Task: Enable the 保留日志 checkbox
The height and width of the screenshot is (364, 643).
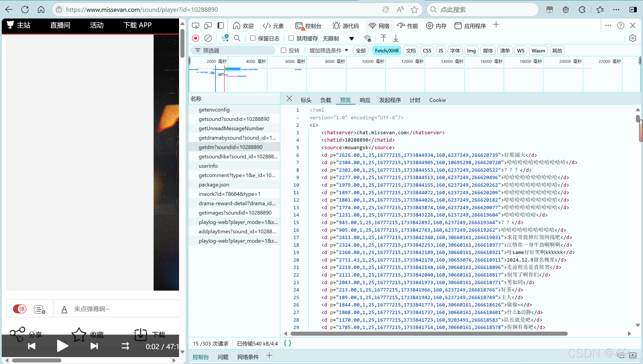Action: coord(253,38)
